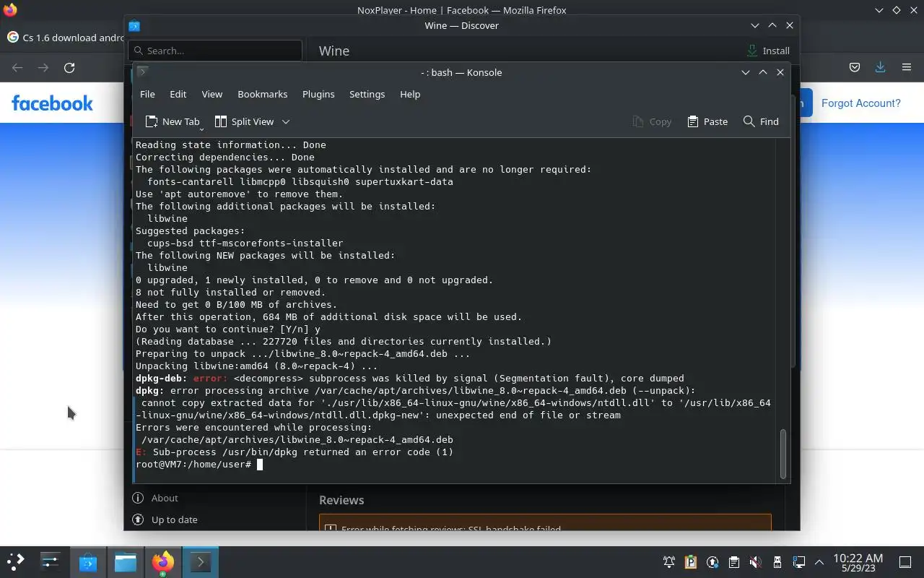924x578 pixels.
Task: Click the terminal prompt root@VM7:/home/user#
Action: (x=193, y=464)
